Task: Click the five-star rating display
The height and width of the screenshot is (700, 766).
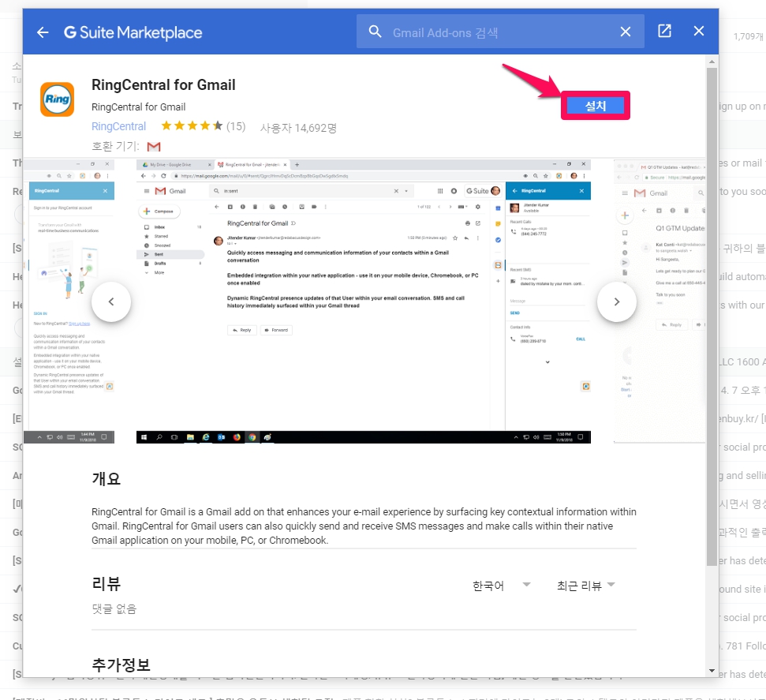Action: [x=192, y=126]
